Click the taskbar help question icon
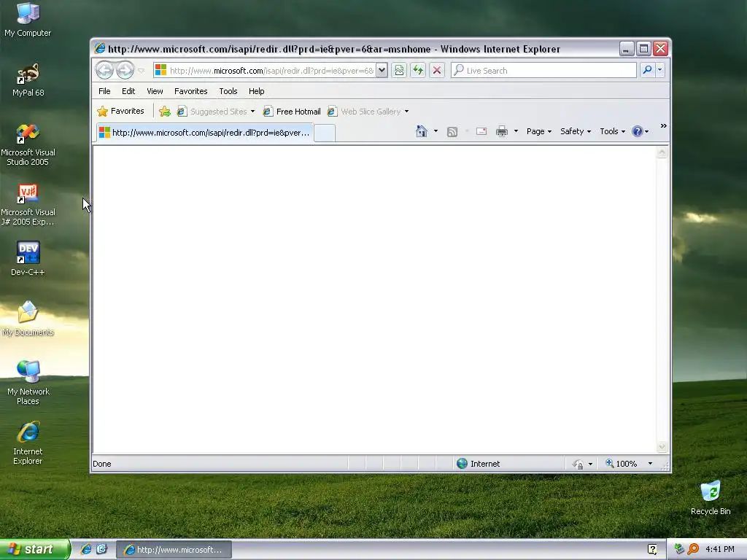747x560 pixels. pos(652,550)
